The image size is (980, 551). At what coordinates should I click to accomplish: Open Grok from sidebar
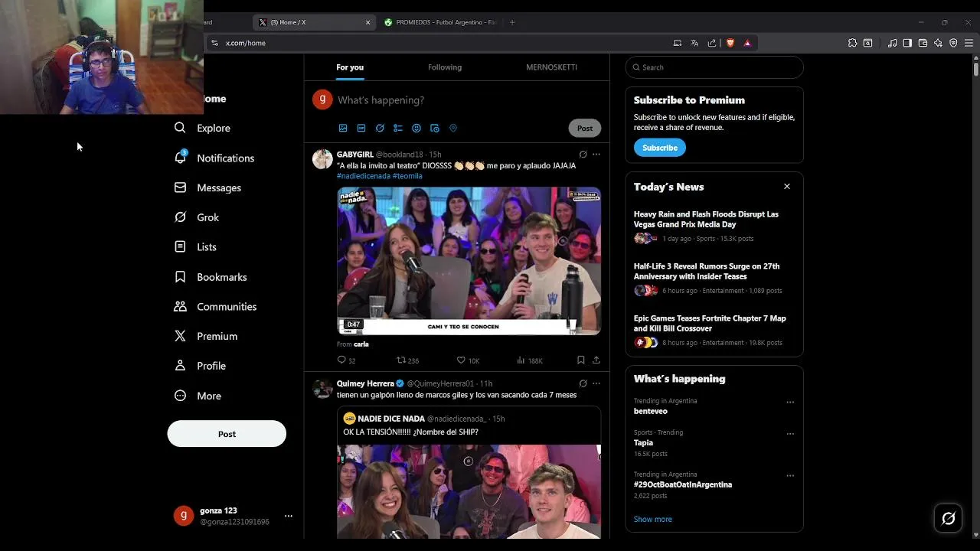197,217
